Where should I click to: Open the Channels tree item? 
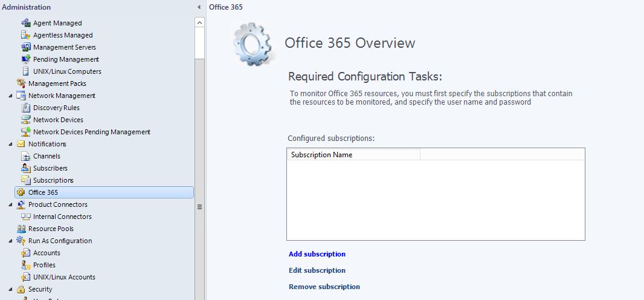(x=47, y=156)
